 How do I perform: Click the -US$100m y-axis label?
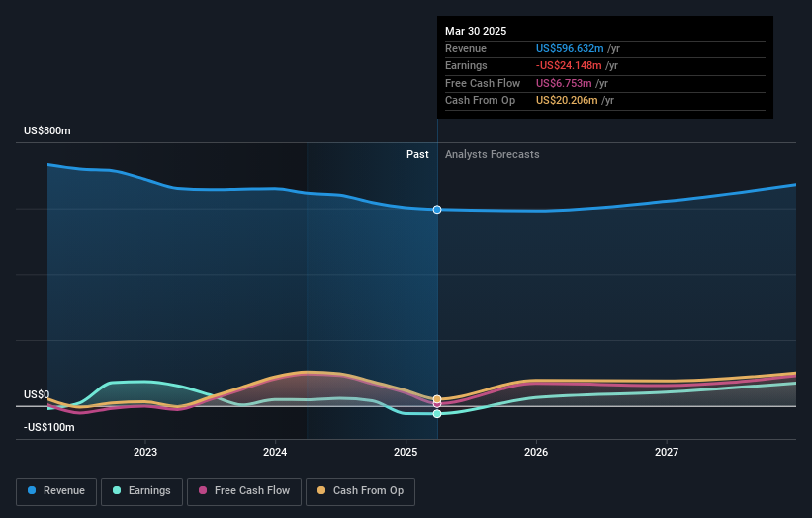(x=49, y=427)
